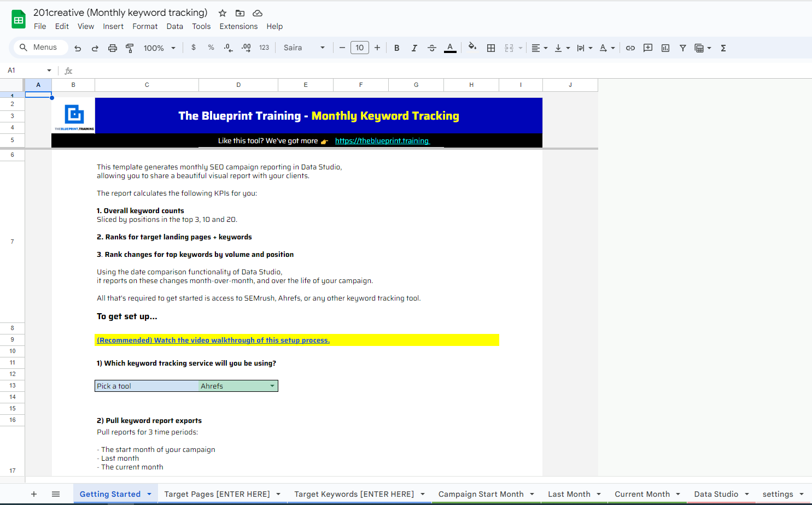The width and height of the screenshot is (812, 505).
Task: Click the video walkthrough link
Action: 213,340
